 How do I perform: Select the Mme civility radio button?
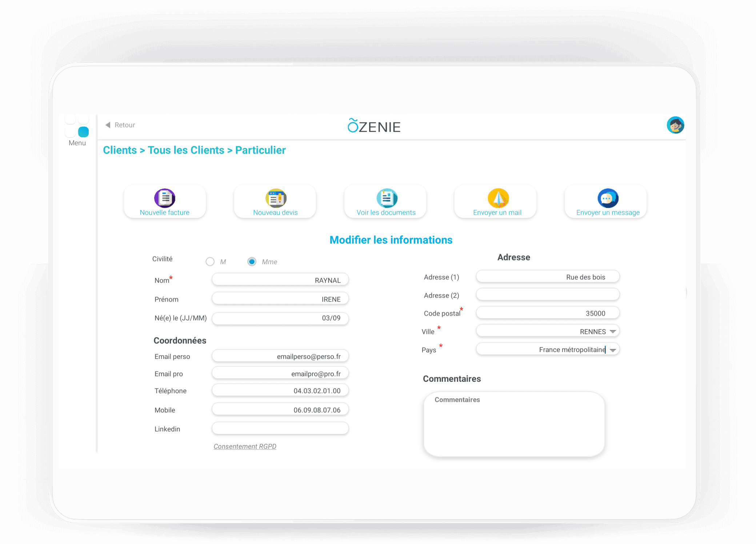(252, 262)
